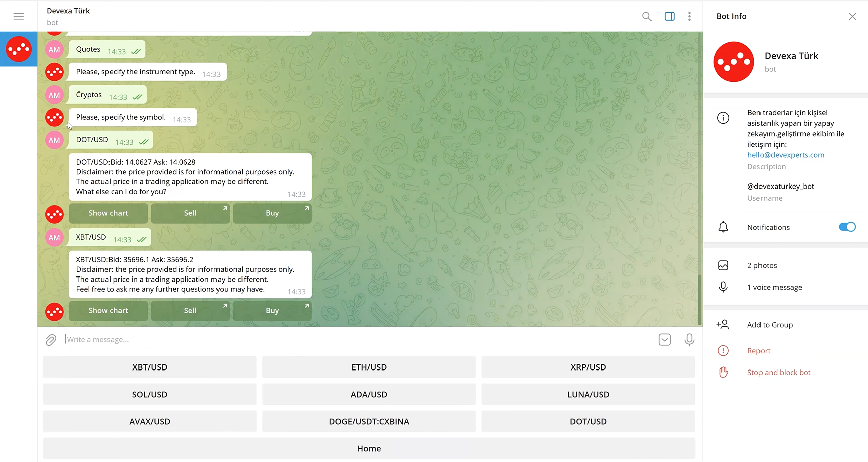The height and width of the screenshot is (462, 868).
Task: Pick DOGE/USDT:CXBINA from the bot keyboard
Action: 369,421
